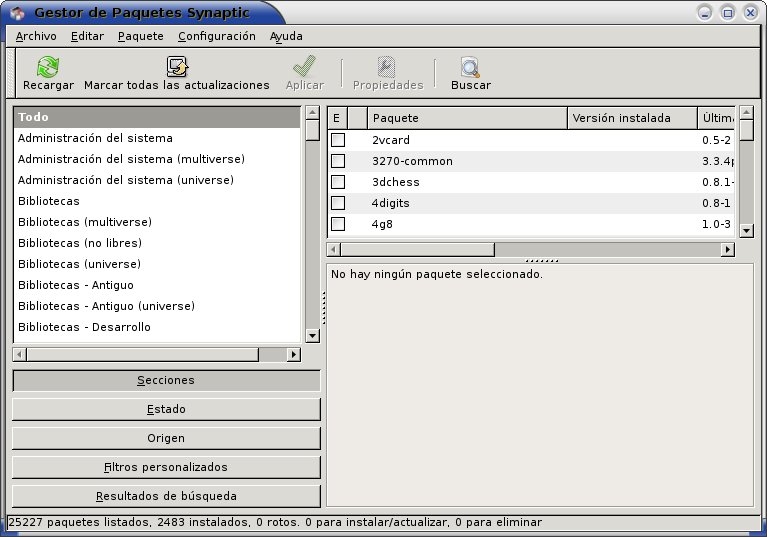Click the Secciones button

click(x=166, y=380)
